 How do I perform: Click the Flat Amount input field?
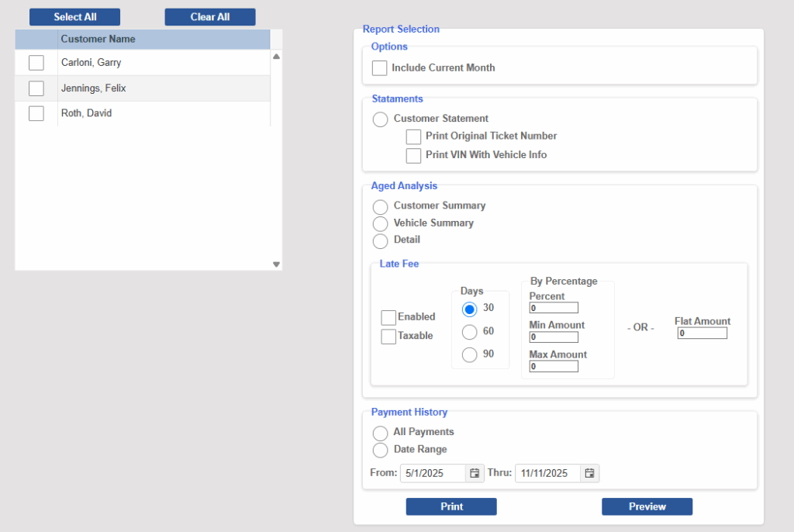point(702,333)
